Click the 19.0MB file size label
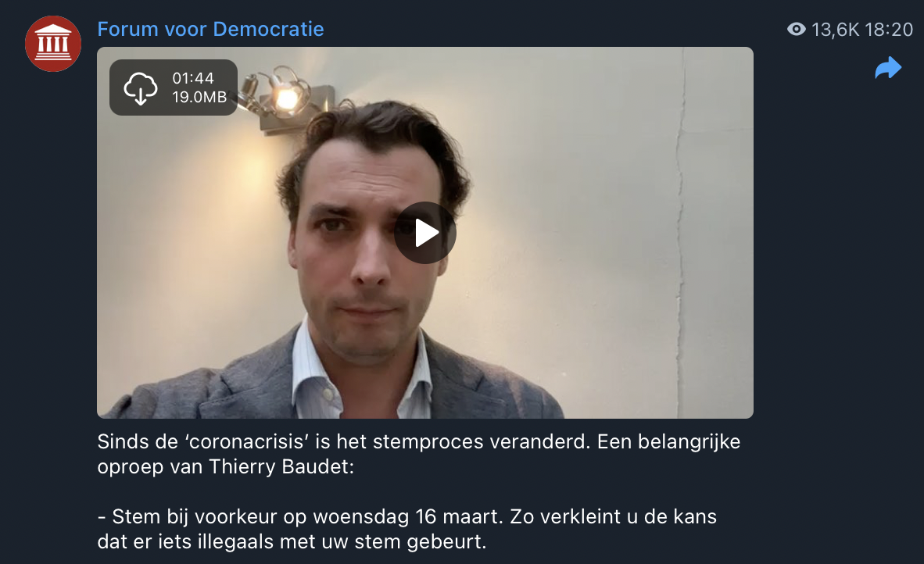 tap(199, 97)
